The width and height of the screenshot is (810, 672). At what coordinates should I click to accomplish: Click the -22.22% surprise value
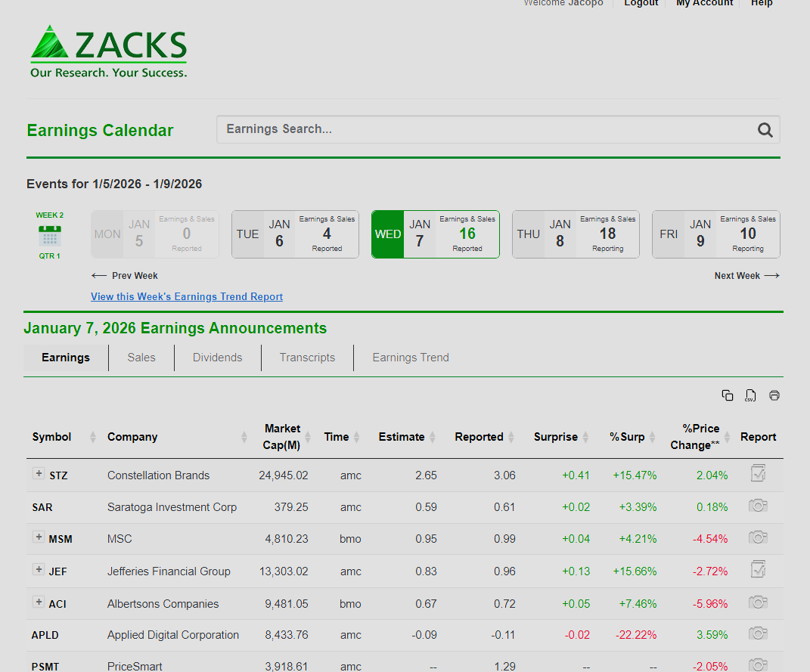click(636, 635)
